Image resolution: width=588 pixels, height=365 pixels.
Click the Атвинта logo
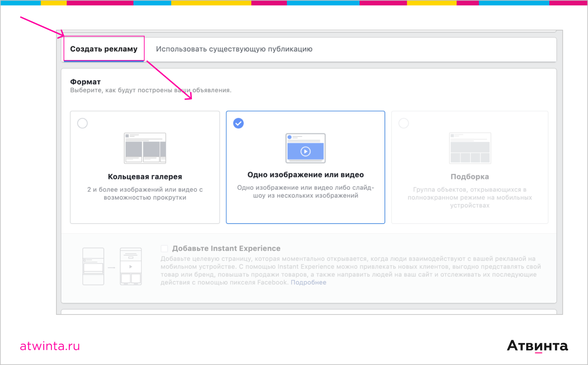(537, 346)
